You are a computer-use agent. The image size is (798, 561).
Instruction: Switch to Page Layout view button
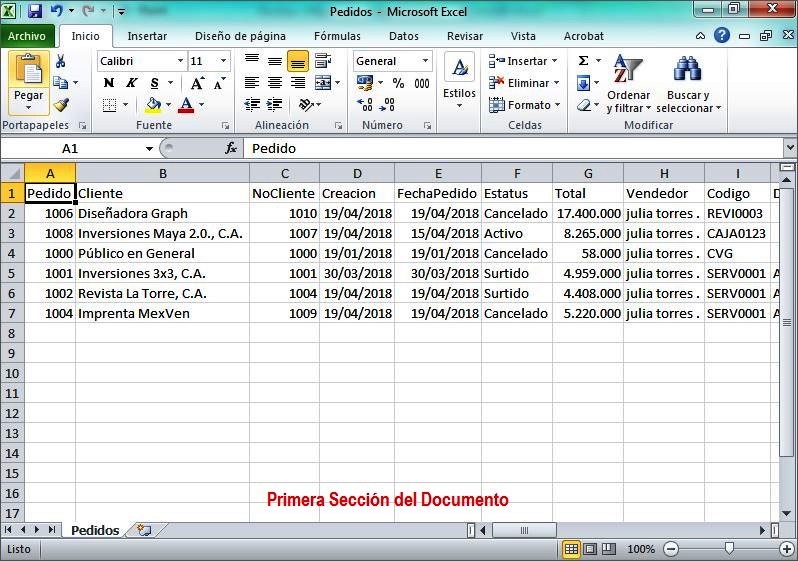click(x=590, y=549)
